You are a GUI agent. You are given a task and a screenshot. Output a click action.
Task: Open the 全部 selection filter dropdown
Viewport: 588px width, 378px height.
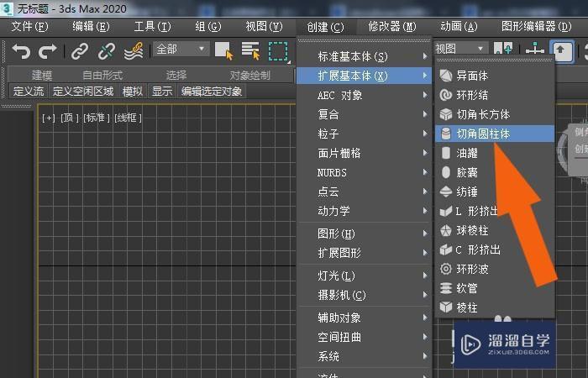pos(181,49)
